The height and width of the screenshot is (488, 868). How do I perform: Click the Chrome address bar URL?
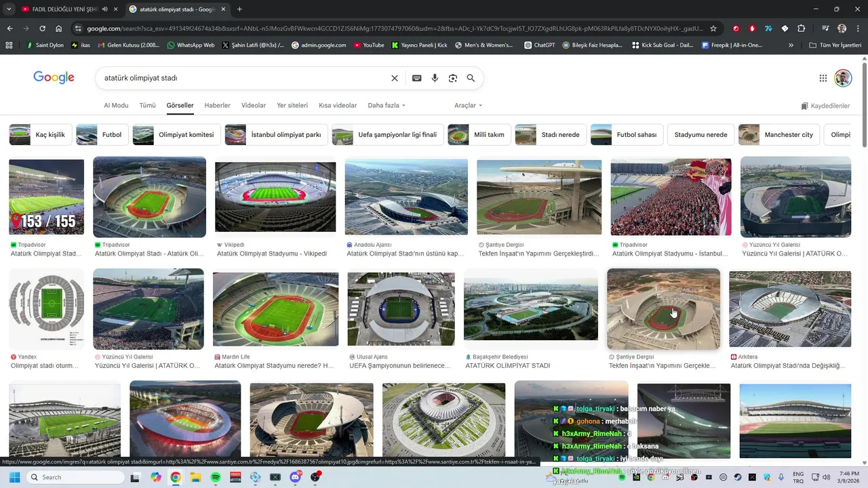[395, 28]
